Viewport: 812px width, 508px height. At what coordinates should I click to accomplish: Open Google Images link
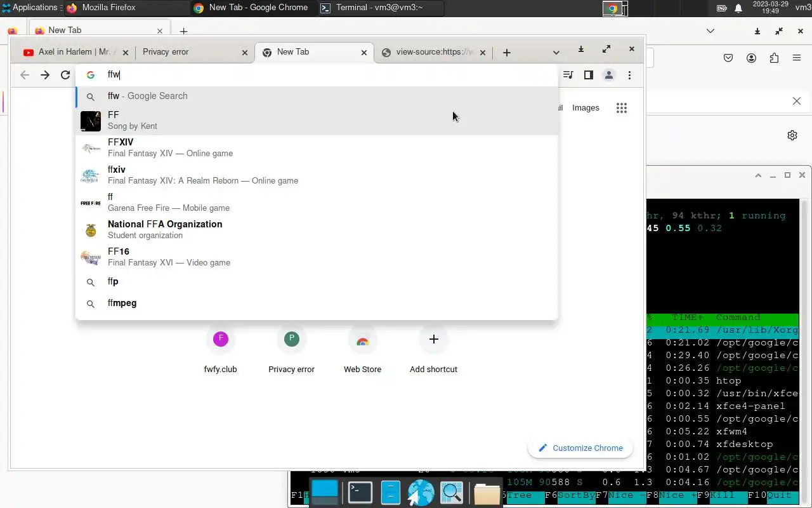(586, 108)
